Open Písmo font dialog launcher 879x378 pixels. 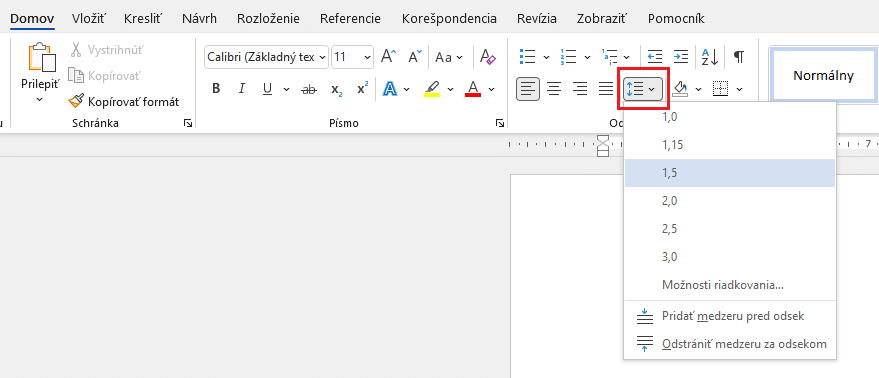click(500, 123)
